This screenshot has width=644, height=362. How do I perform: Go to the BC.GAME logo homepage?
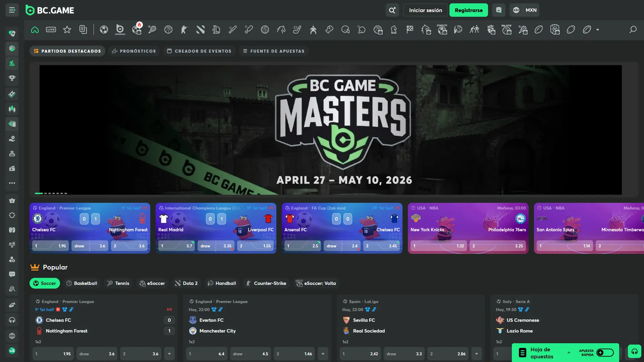click(x=50, y=10)
